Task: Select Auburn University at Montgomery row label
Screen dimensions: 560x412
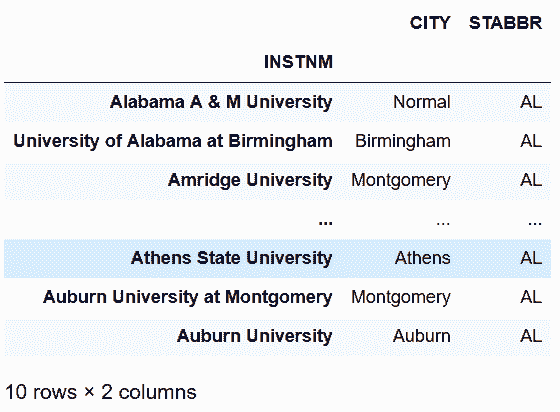Action: pyautogui.click(x=188, y=297)
